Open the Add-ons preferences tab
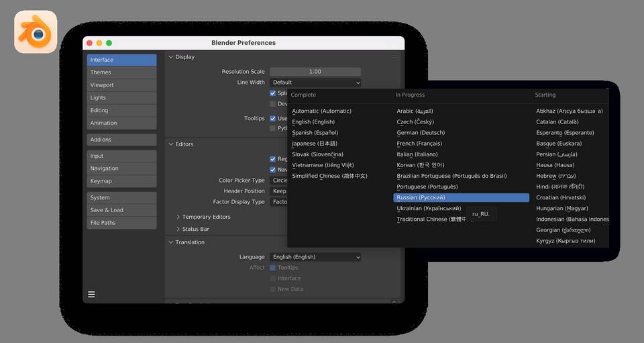The image size is (644, 343). 121,140
